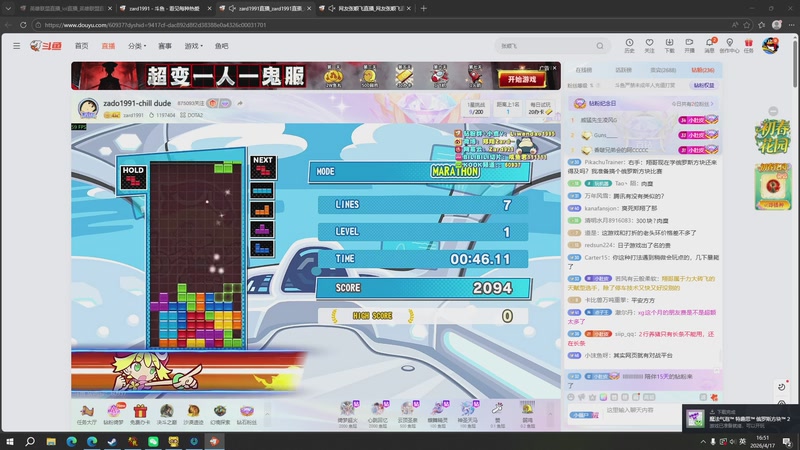Expand the 游戏 games dropdown
The image size is (800, 450).
[x=193, y=46]
